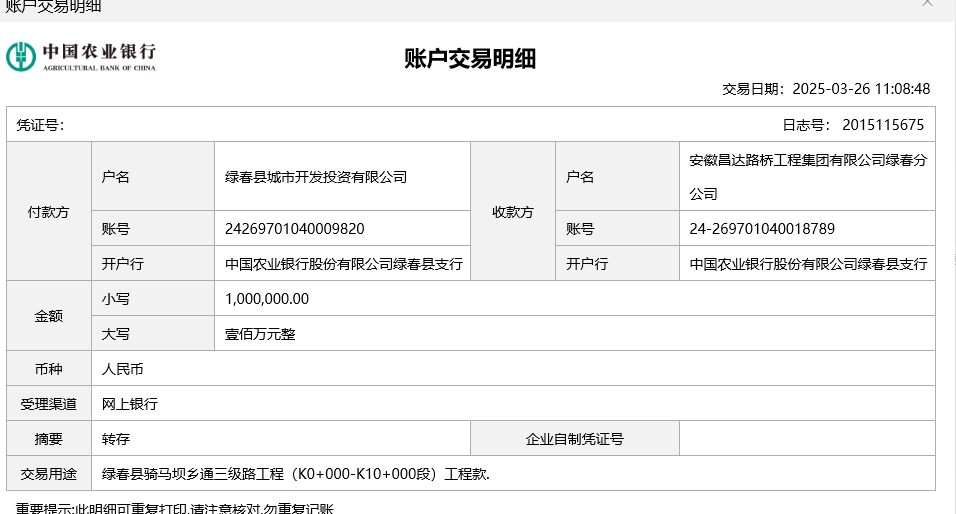Click the 受理渠道 value 网上银行
Viewport: 956px width, 514px height.
(130, 404)
